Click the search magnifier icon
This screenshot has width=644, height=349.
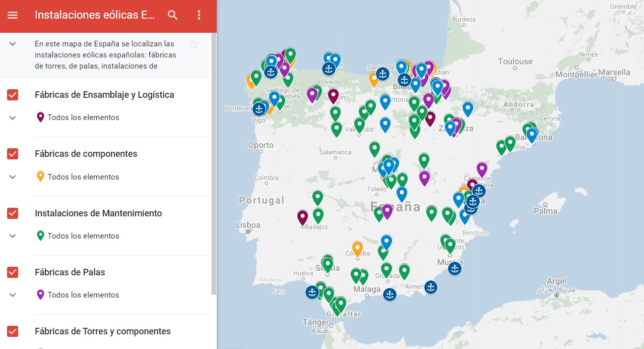[173, 15]
